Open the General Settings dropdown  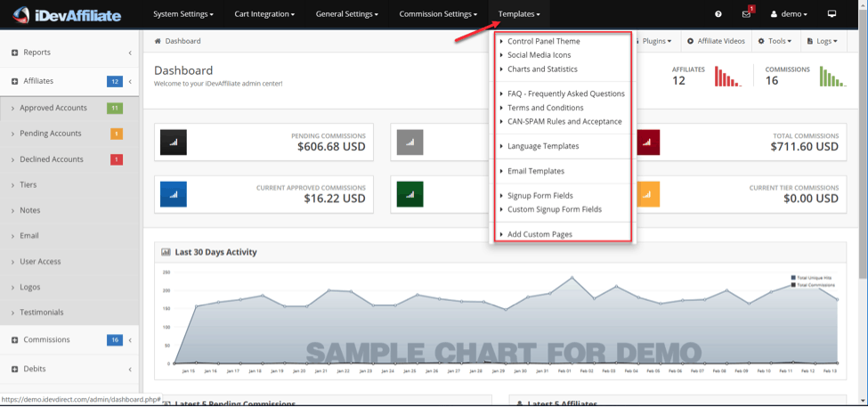(347, 14)
